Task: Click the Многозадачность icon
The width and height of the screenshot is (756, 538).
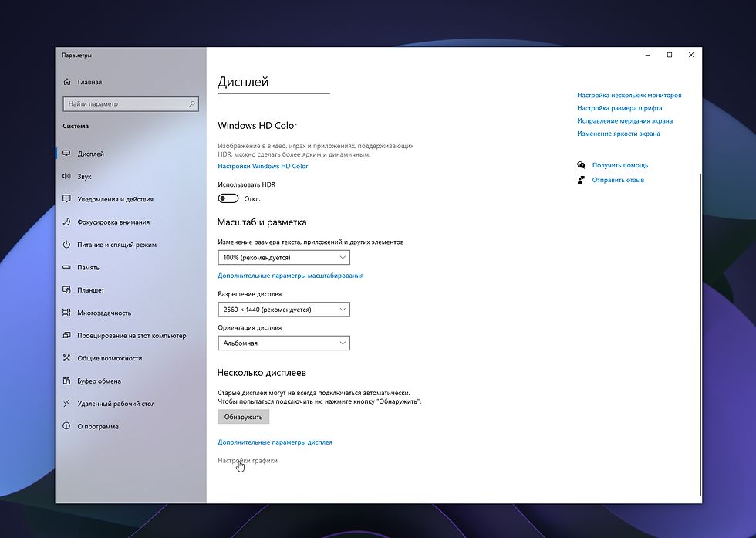Action: click(66, 312)
